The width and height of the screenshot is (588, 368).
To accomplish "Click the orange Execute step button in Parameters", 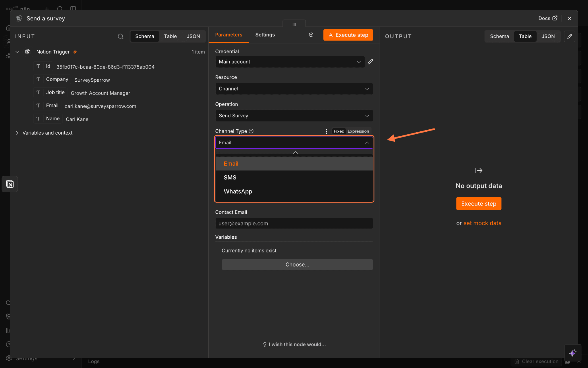I will (348, 35).
